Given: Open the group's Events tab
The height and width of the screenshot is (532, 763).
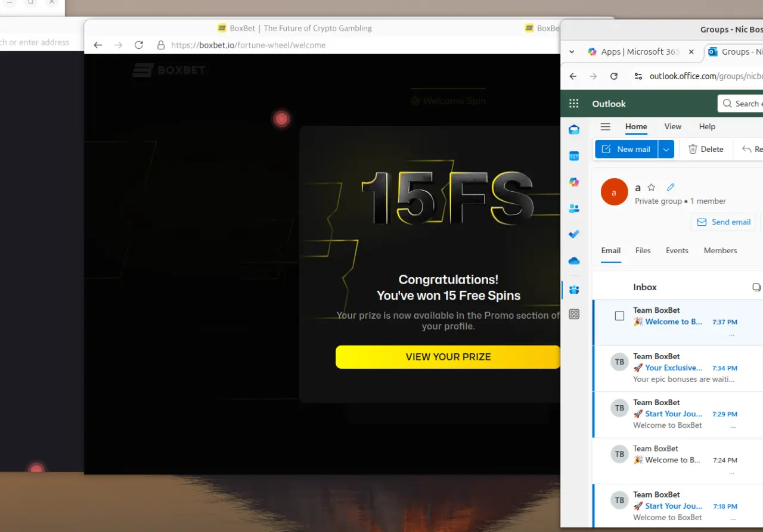Looking at the screenshot, I should pos(677,251).
